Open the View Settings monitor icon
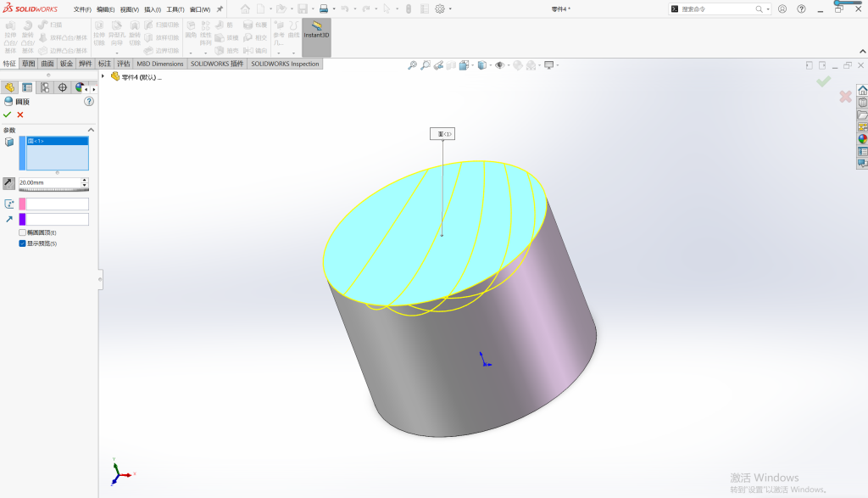The image size is (868, 498). tap(549, 65)
